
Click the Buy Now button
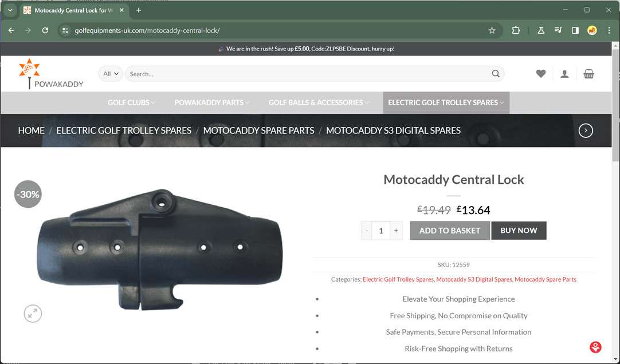point(519,231)
